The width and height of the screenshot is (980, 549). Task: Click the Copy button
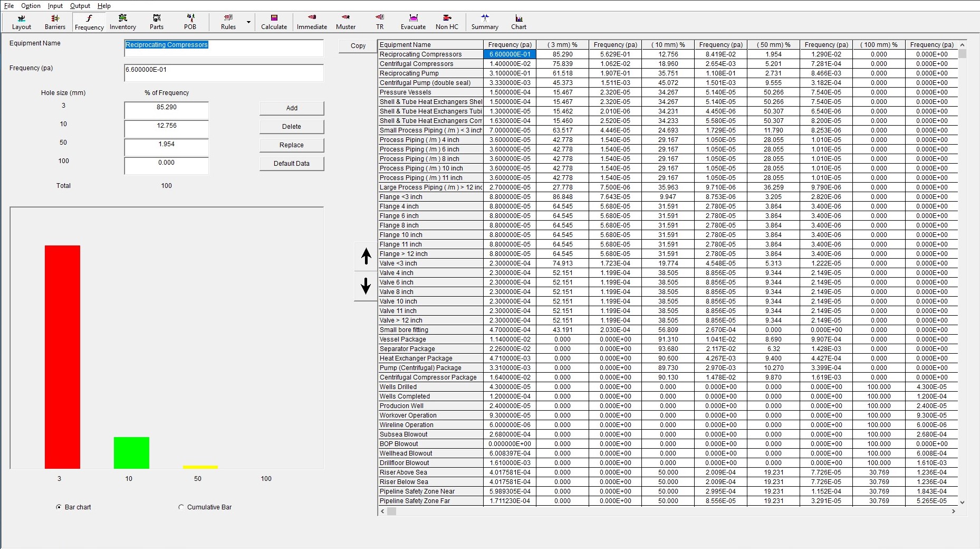tap(358, 46)
